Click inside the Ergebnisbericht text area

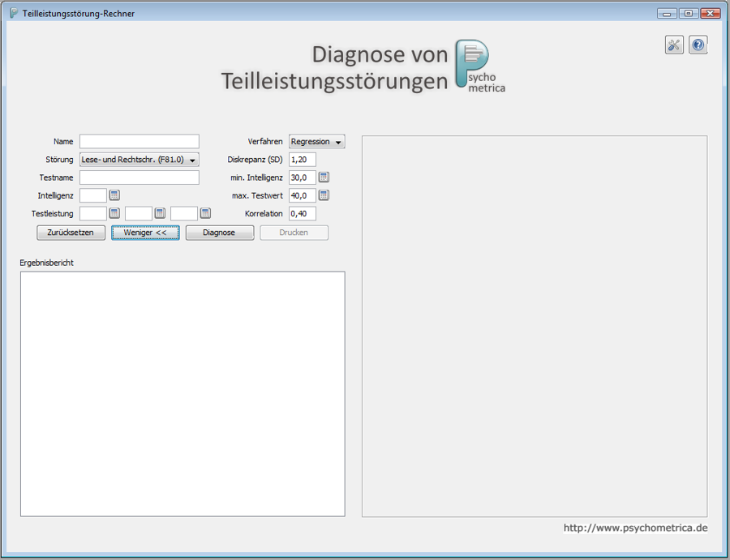point(182,393)
